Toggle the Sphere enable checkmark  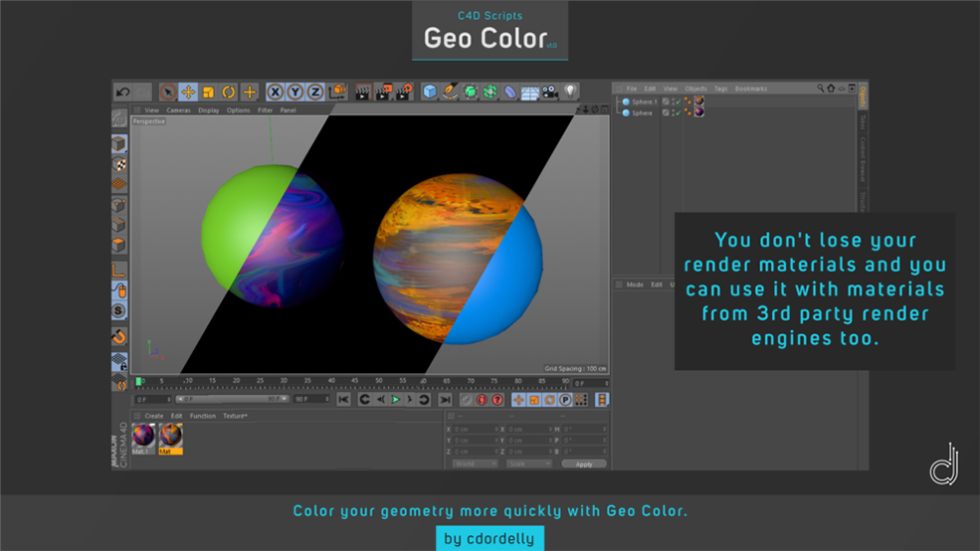point(678,113)
